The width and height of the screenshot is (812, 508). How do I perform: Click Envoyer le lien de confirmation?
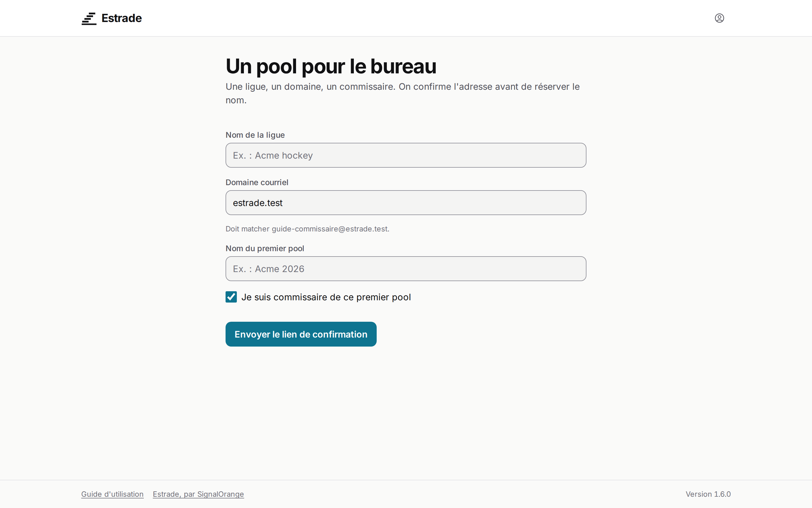pos(301,334)
